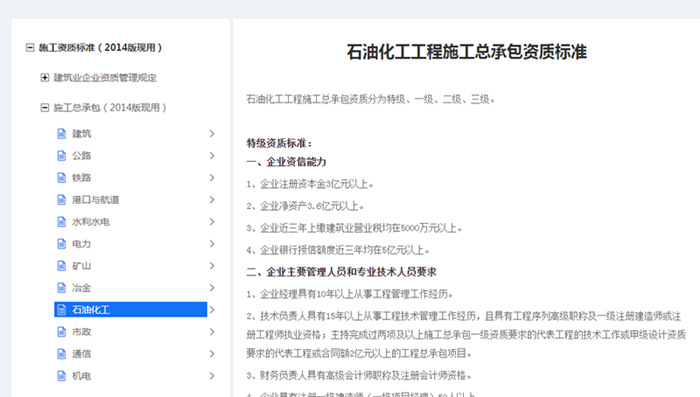Image resolution: width=700 pixels, height=397 pixels.
Task: Click the document icon beside 石油化工
Action: pos(62,310)
